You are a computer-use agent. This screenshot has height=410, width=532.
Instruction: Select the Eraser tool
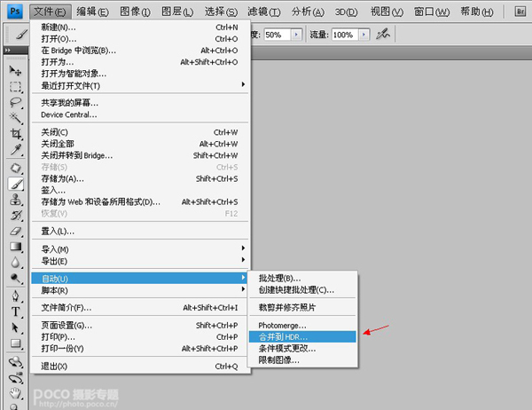pos(15,232)
